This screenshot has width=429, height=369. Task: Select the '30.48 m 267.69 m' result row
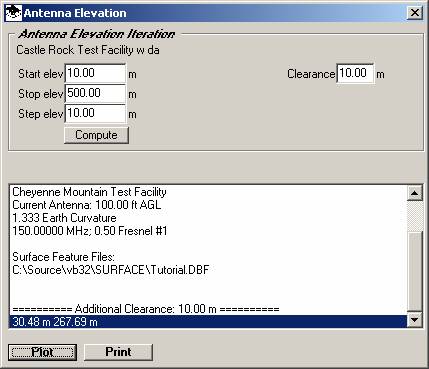pyautogui.click(x=208, y=322)
